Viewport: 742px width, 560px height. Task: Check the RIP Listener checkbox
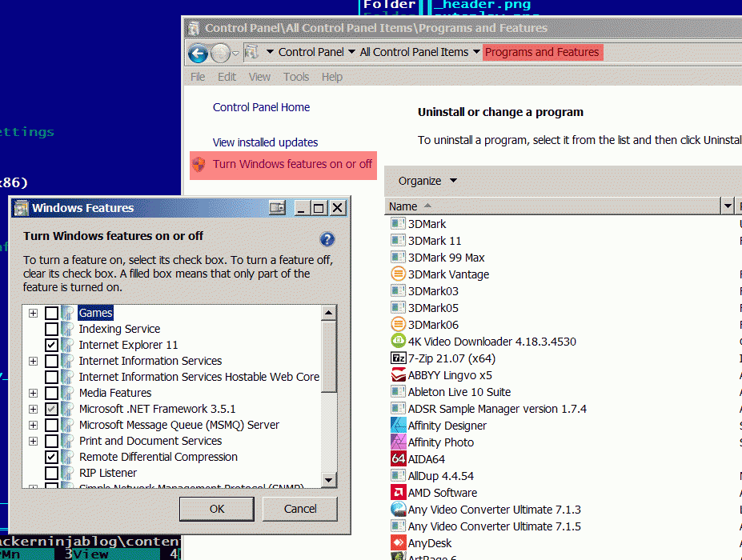tap(51, 473)
